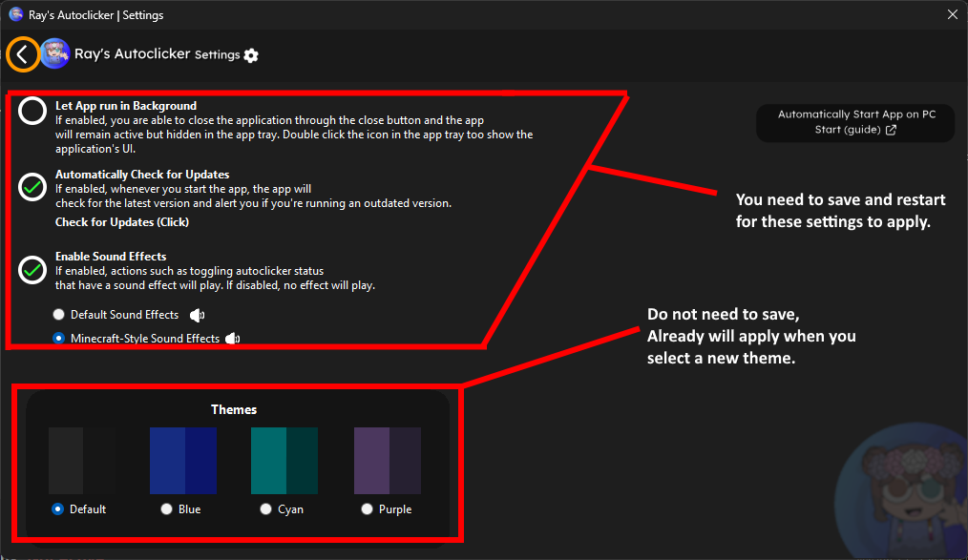Click the app icon in title bar
Viewport: 968px width, 560px height.
pyautogui.click(x=16, y=14)
